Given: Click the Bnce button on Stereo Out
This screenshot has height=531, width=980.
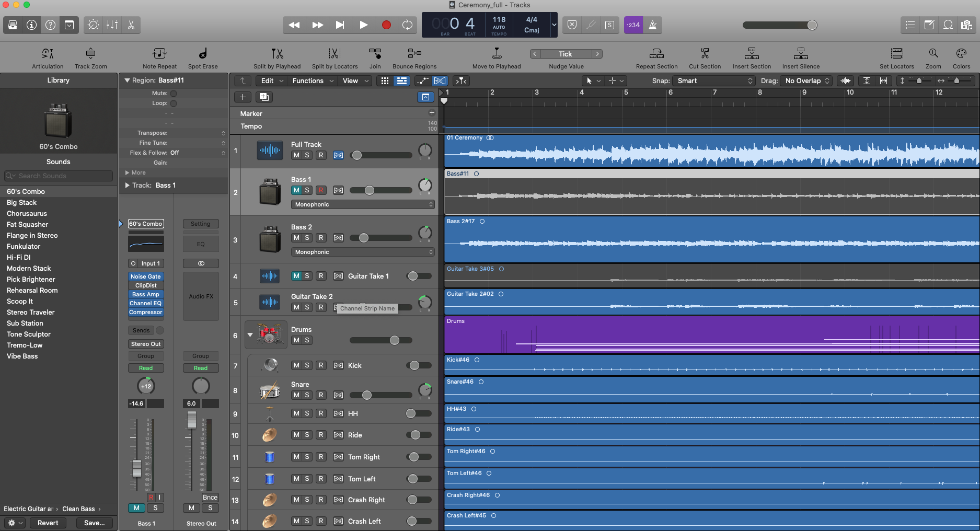Looking at the screenshot, I should 210,498.
